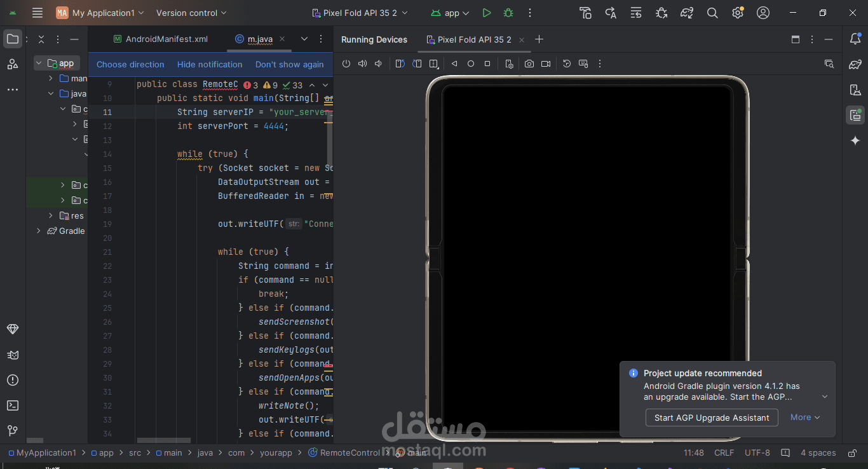Rotate the emulator device right
This screenshot has height=469, width=868.
417,64
